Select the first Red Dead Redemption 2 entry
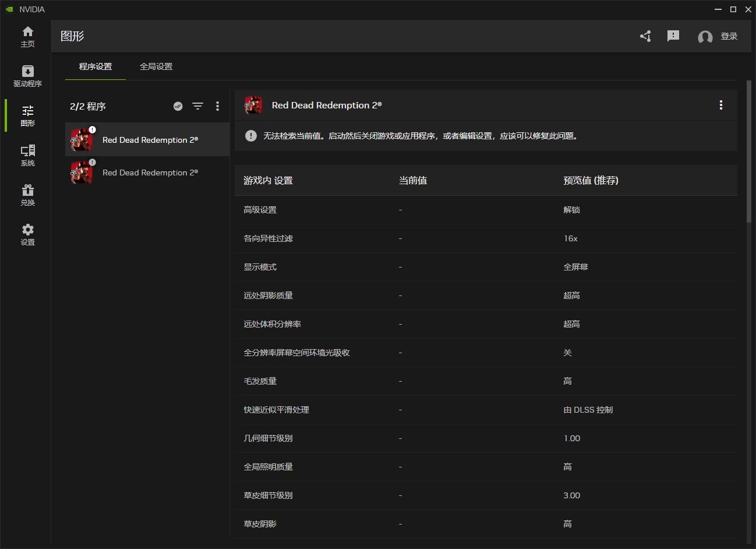 [x=147, y=139]
